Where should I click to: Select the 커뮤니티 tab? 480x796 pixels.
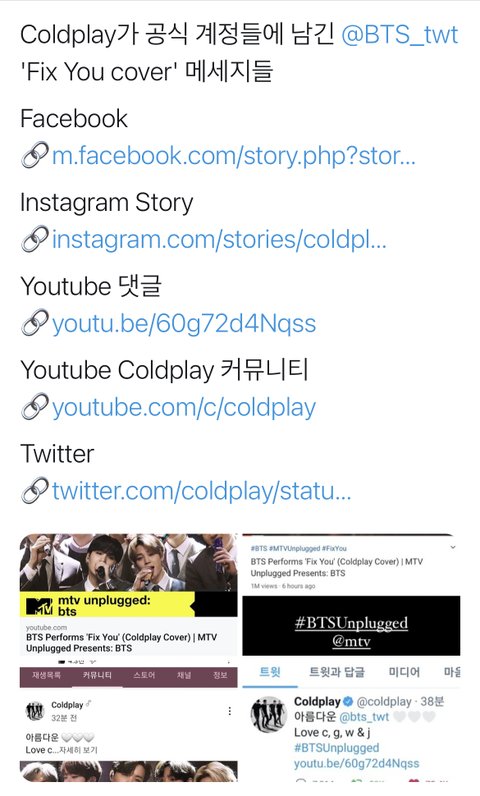pyautogui.click(x=97, y=676)
